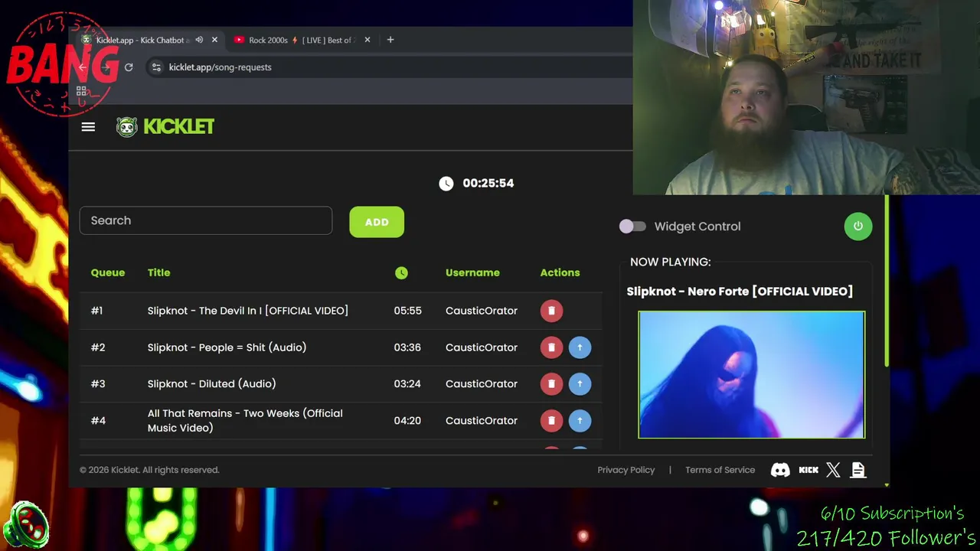The image size is (980, 551).
Task: Click the Slipknot - Nero Forte now playing title
Action: point(740,292)
